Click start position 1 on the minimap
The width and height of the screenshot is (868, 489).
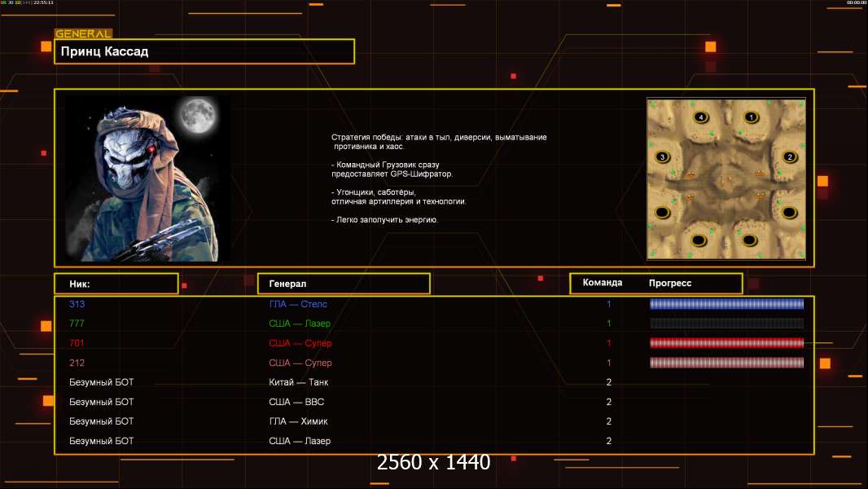coord(751,117)
